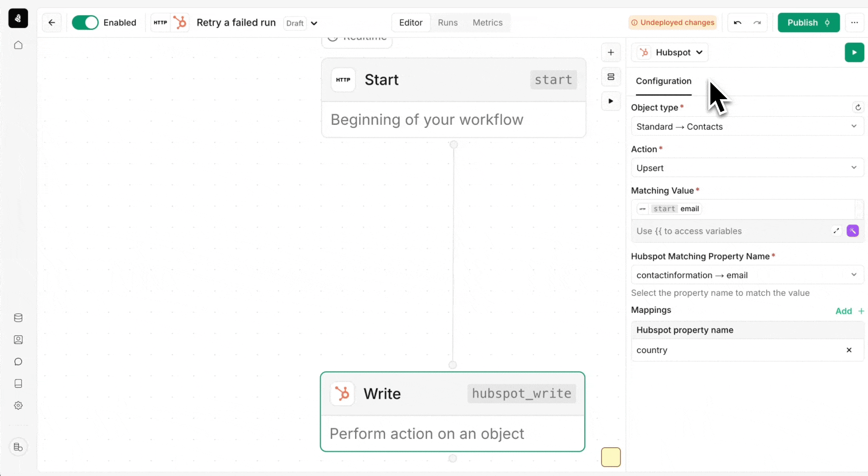Switch to the Metrics tab
The height and width of the screenshot is (476, 868).
(x=487, y=22)
